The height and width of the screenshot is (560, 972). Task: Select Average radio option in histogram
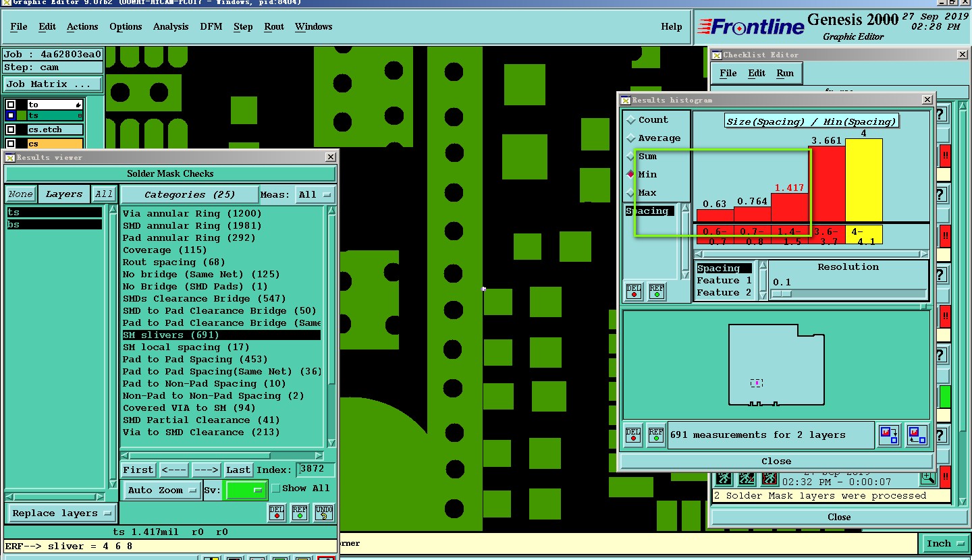pyautogui.click(x=630, y=138)
